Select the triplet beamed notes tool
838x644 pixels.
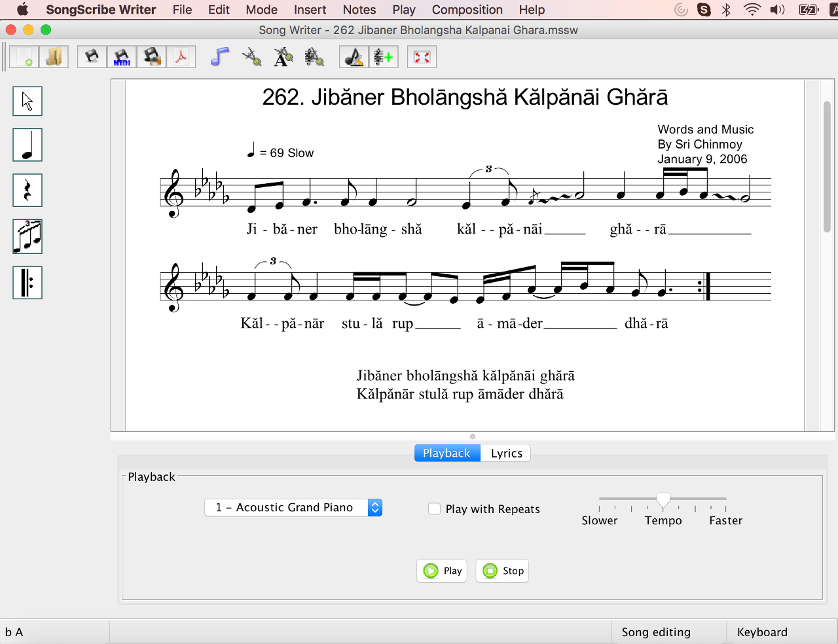pos(27,236)
